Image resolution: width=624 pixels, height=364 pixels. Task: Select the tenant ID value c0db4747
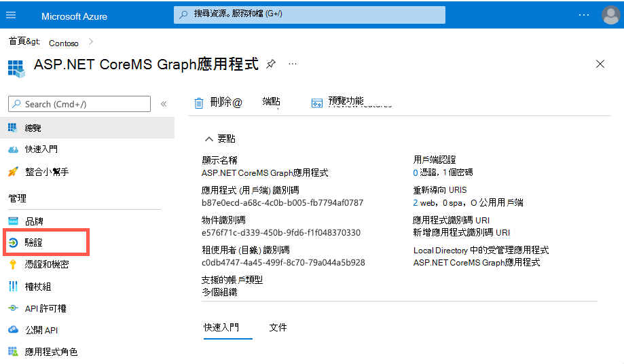[x=283, y=263]
